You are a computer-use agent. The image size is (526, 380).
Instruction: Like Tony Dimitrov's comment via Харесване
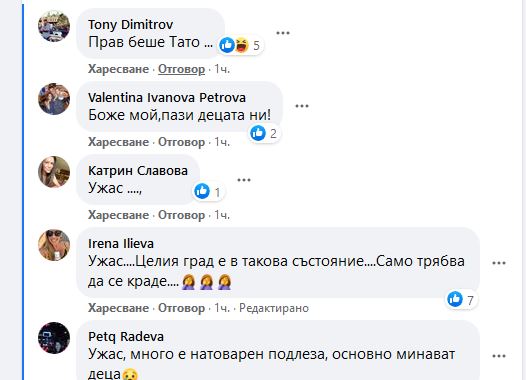coord(118,69)
